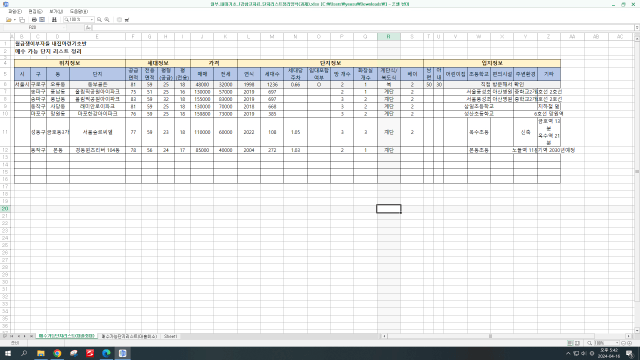Image resolution: width=640 pixels, height=360 pixels.
Task: Click the save-as icon beside open folder
Action: click(22, 20)
